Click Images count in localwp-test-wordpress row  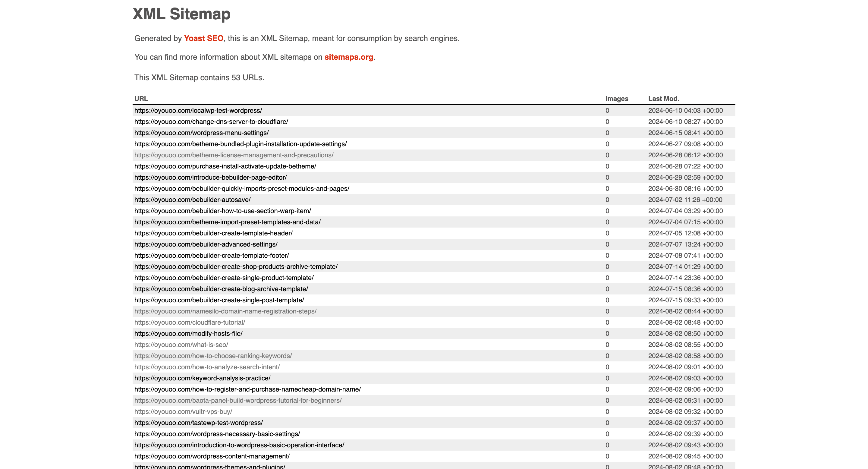(x=607, y=111)
